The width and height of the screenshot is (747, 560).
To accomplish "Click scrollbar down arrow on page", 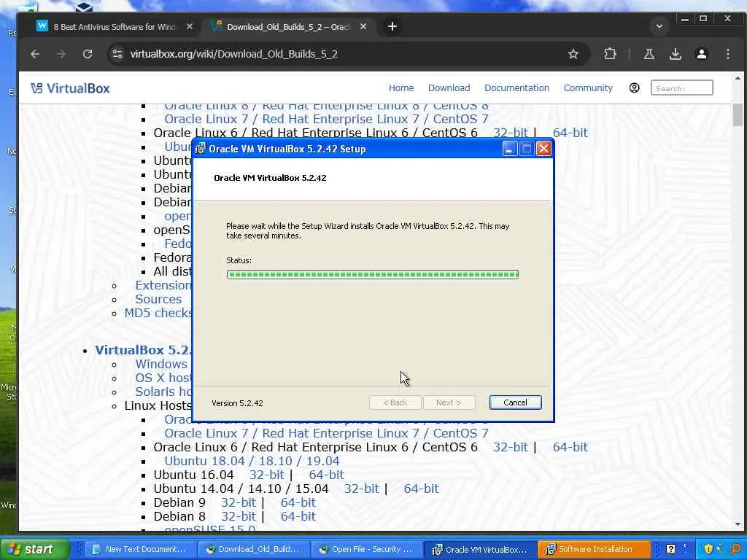I will [x=738, y=524].
